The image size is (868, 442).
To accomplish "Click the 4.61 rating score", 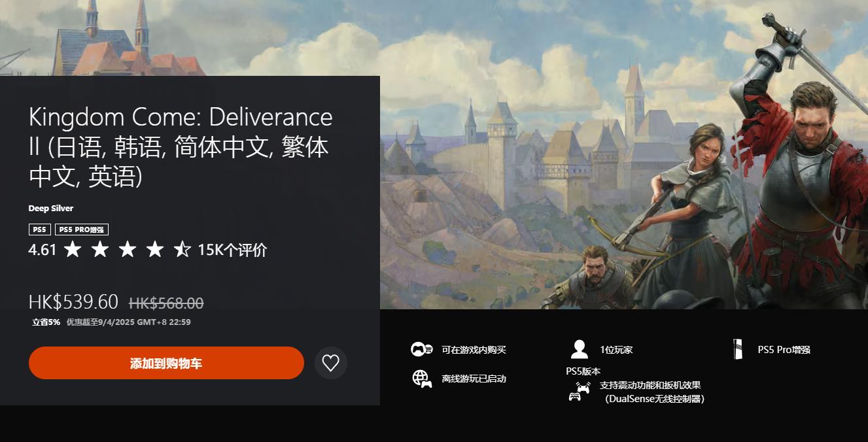I will [43, 250].
